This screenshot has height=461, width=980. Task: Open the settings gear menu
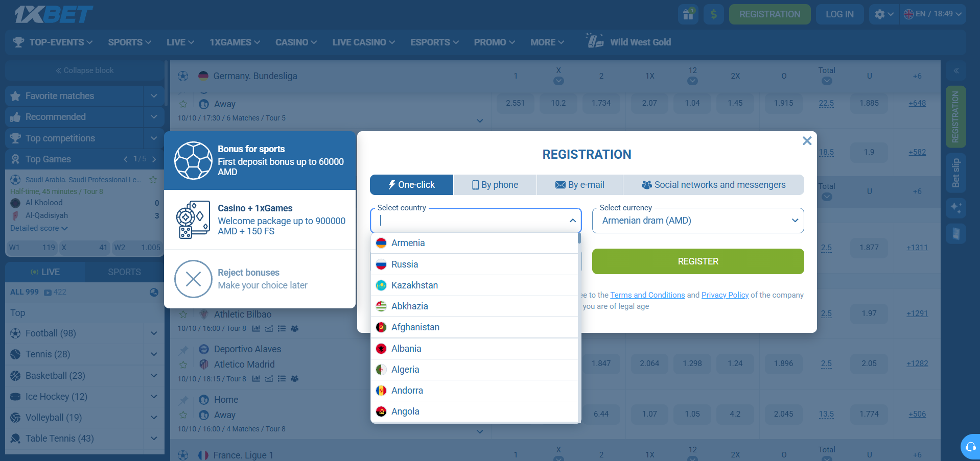coord(883,14)
